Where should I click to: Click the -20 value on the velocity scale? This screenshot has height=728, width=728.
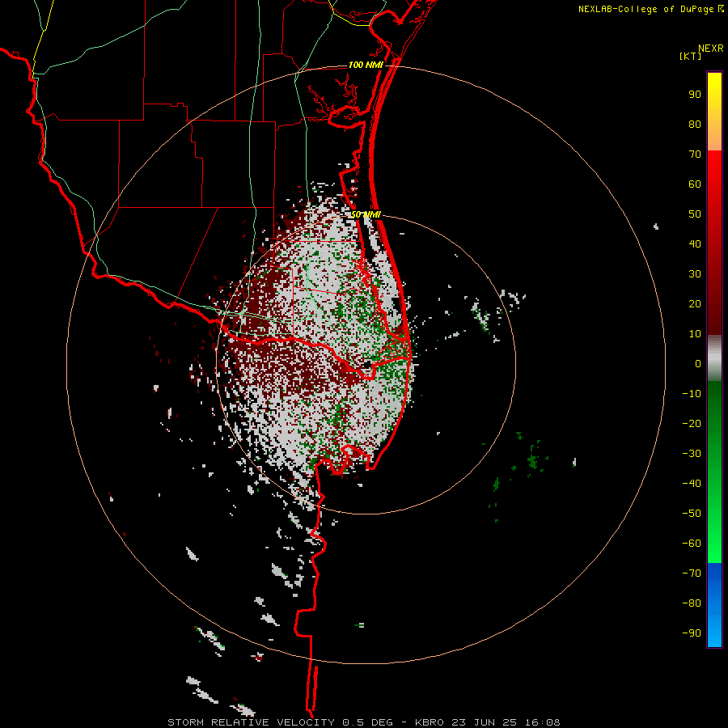(692, 424)
